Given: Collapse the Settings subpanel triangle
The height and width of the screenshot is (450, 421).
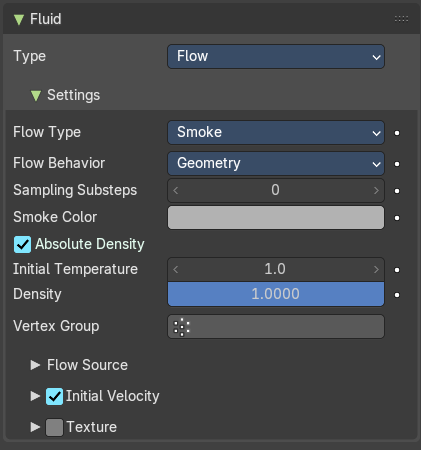Looking at the screenshot, I should (x=36, y=96).
